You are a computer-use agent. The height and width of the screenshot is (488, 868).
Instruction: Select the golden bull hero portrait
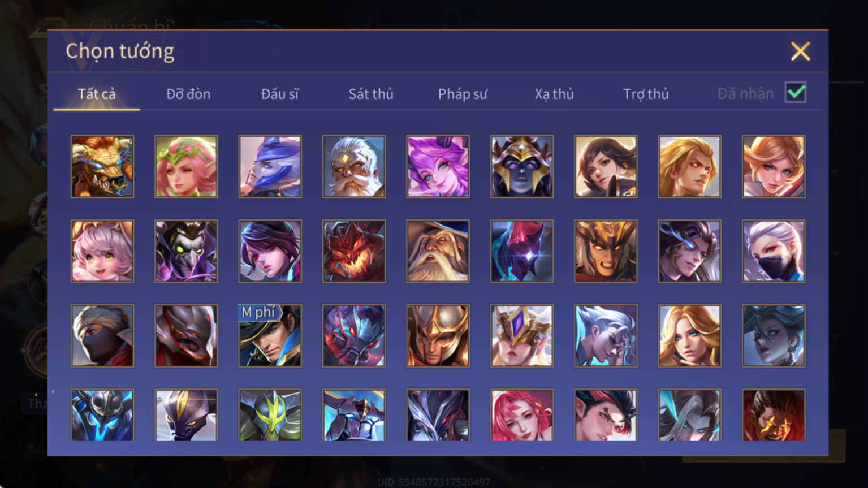pos(102,167)
